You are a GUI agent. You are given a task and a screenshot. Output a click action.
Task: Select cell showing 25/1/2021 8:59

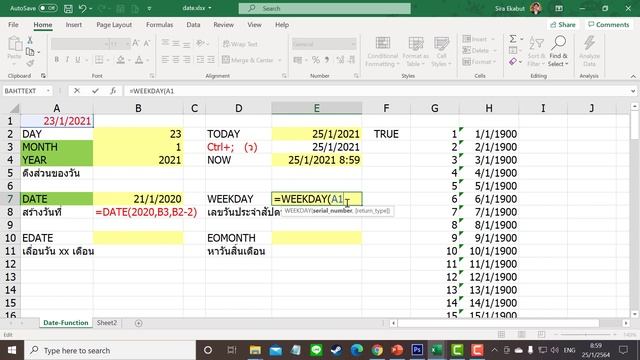tap(316, 160)
